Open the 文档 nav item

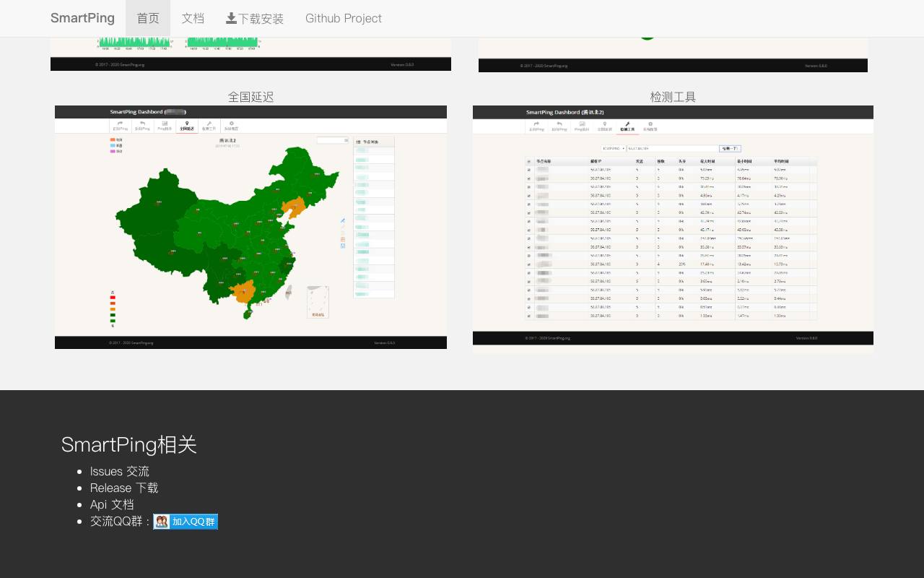(x=193, y=18)
